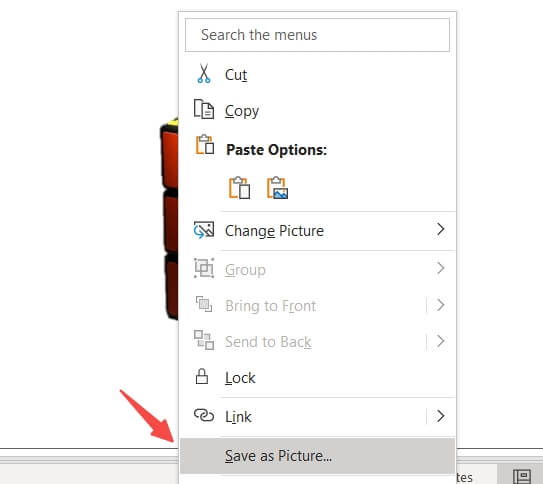Choose the Use Destination Theme paste icon
The height and width of the screenshot is (484, 543).
pos(239,188)
